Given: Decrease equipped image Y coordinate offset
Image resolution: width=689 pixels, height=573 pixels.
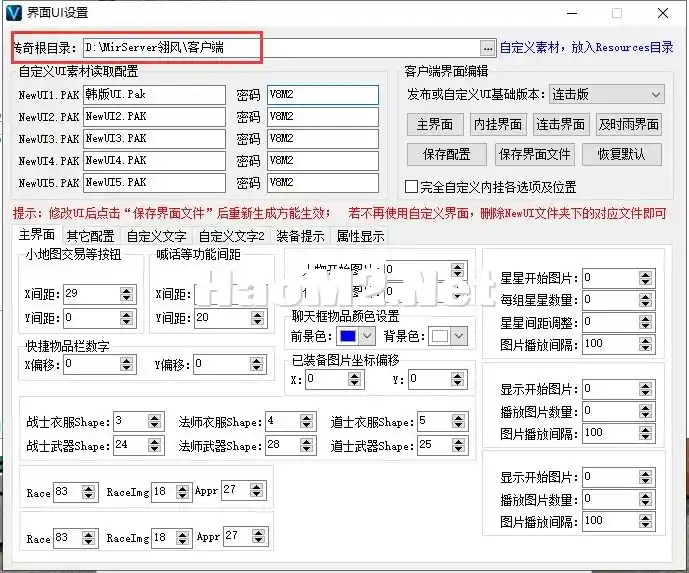Looking at the screenshot, I should 457,383.
